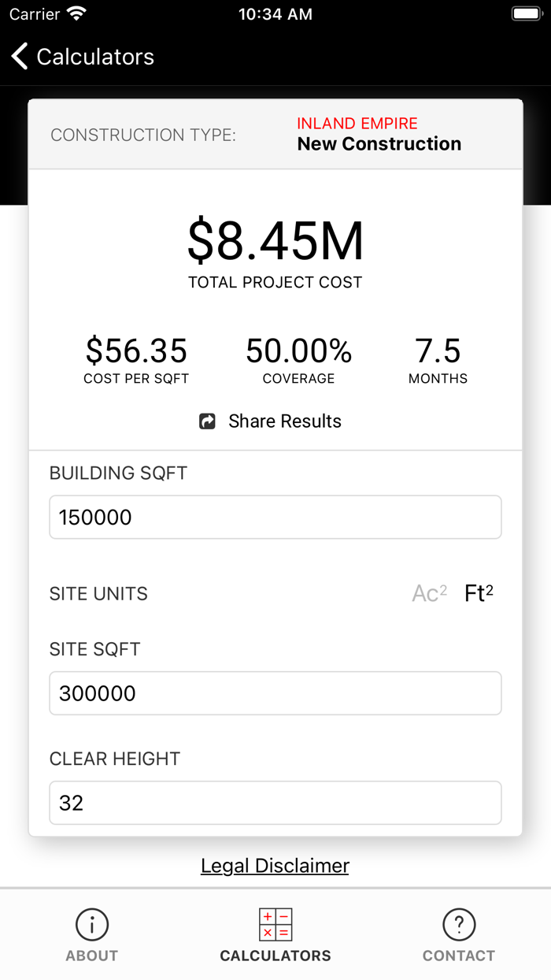Image resolution: width=551 pixels, height=980 pixels.
Task: Tap the back chevron arrow
Action: [x=18, y=56]
